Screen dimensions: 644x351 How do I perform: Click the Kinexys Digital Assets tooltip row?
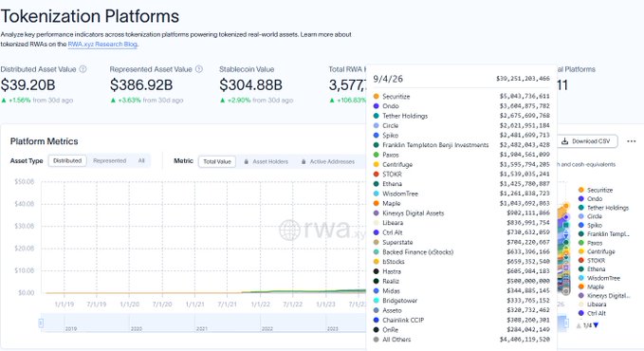tap(461, 213)
